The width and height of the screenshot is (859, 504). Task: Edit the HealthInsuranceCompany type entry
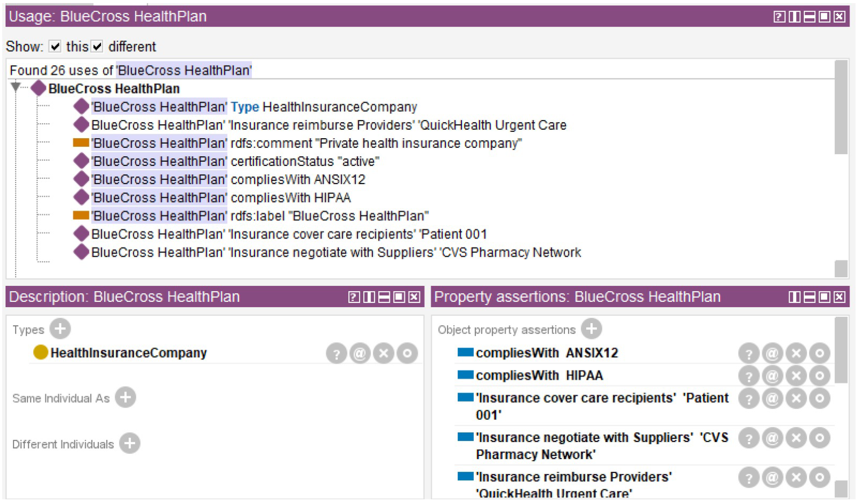tap(407, 353)
